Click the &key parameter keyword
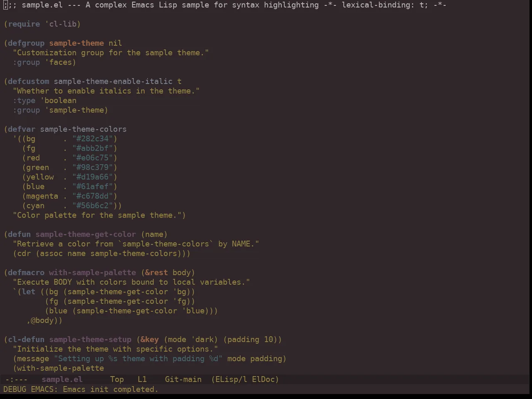This screenshot has height=399, width=532. coord(150,340)
